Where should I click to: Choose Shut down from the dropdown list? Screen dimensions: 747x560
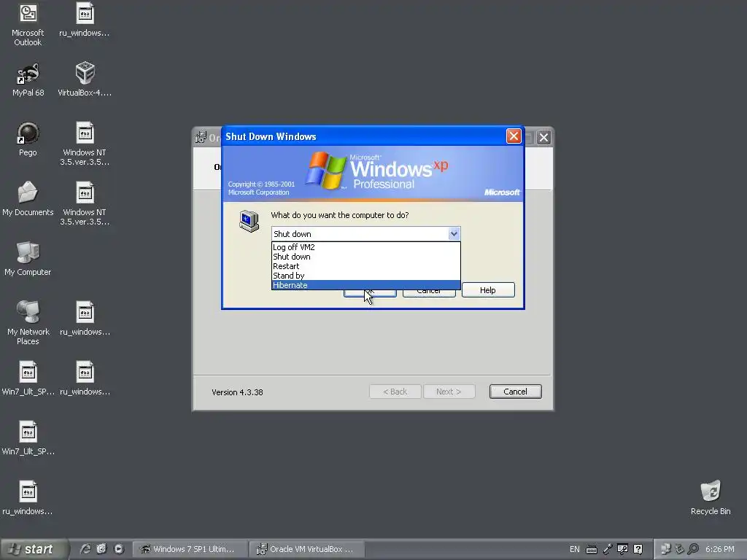pos(366,257)
